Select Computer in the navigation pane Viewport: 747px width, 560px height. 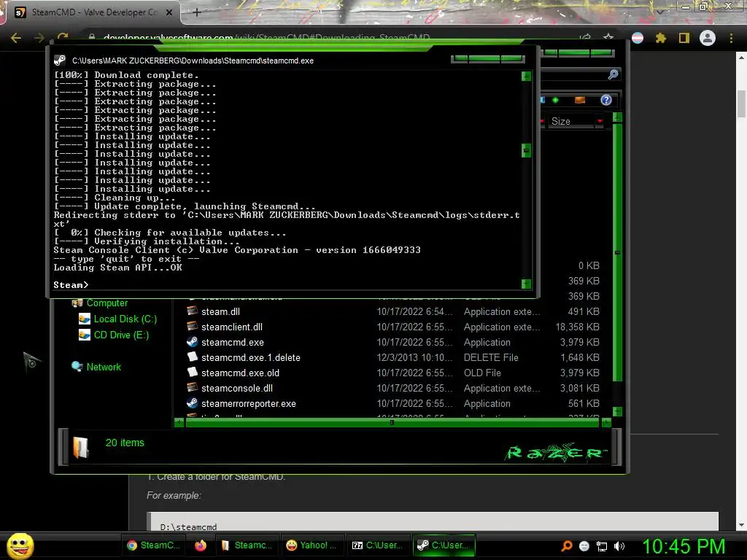coord(107,303)
